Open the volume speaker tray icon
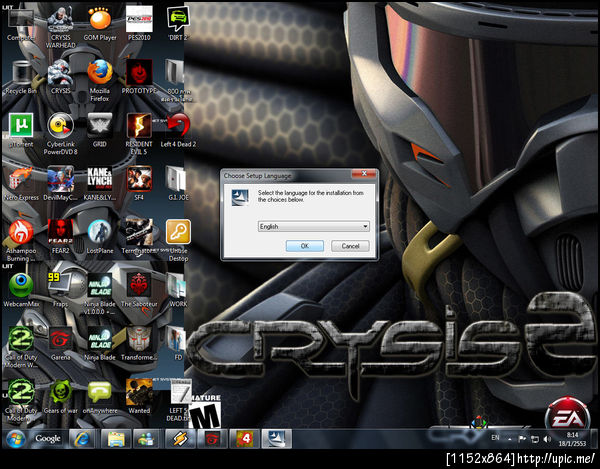Viewport: 600px width, 469px height. 547,439
